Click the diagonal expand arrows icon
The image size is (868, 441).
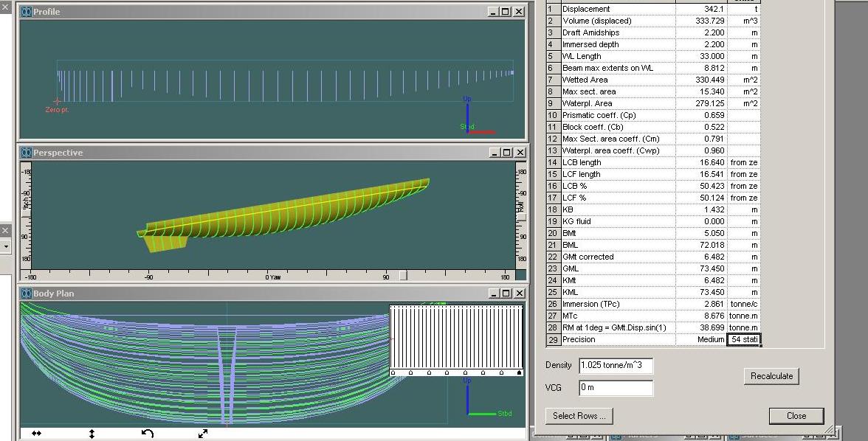[203, 434]
